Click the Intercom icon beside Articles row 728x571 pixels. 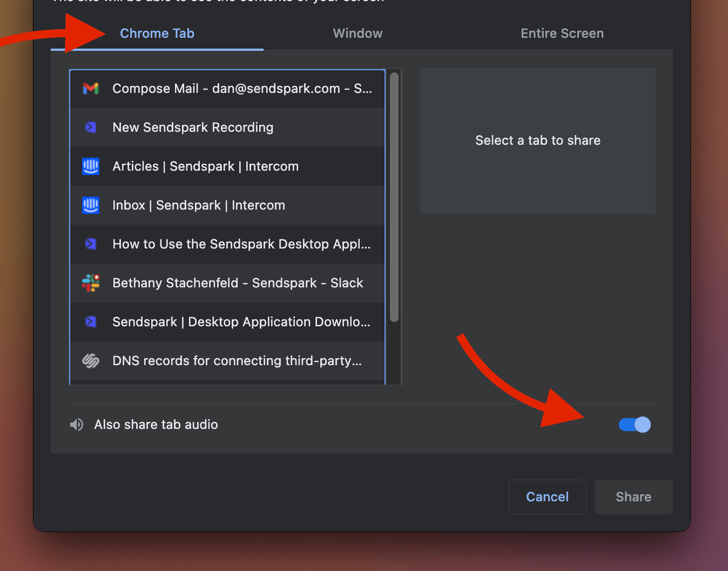click(x=91, y=166)
